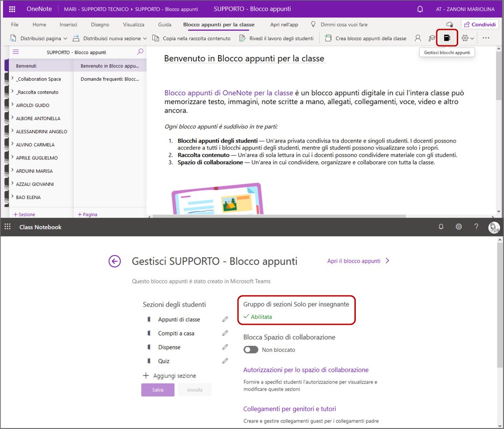This screenshot has width=504, height=429.
Task: Expand the ALVINO CARMELA section group
Action: point(12,144)
